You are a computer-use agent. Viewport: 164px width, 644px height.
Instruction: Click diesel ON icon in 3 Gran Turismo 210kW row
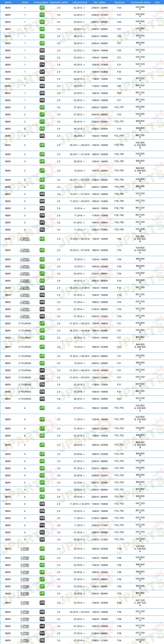pos(42,309)
